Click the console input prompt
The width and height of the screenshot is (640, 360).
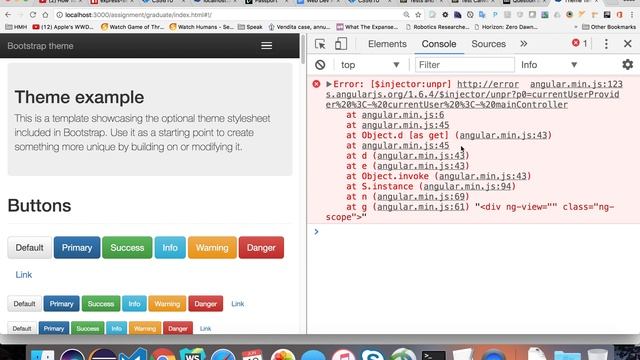pyautogui.click(x=473, y=232)
